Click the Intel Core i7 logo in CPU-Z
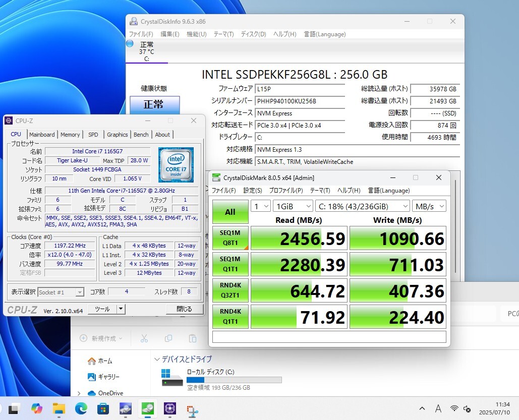The height and width of the screenshot is (420, 519). (176, 164)
